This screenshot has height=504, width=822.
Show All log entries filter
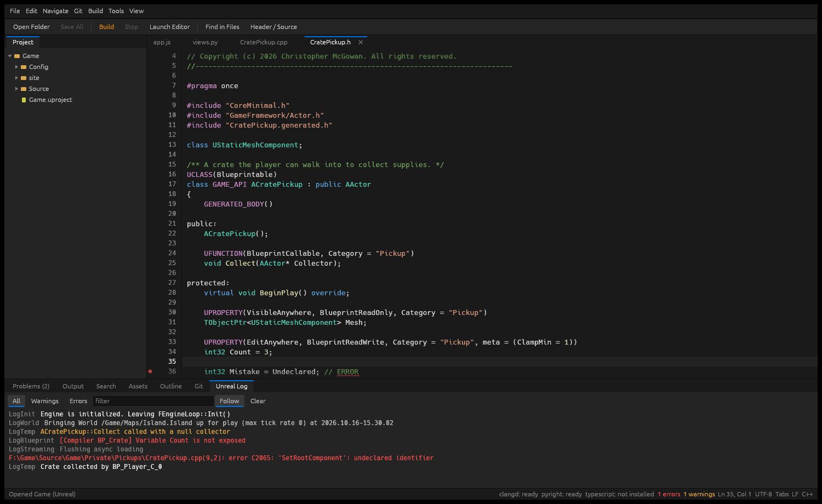coord(16,401)
